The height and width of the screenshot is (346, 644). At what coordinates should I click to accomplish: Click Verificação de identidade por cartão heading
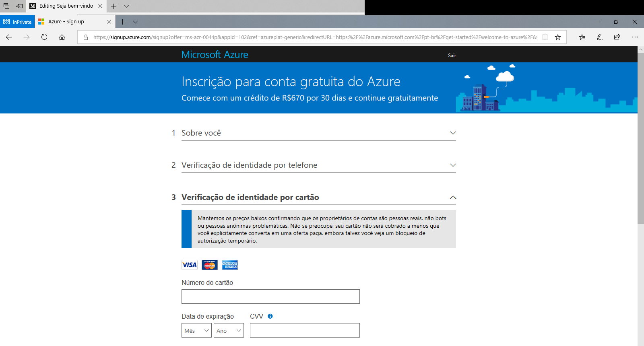[x=250, y=197]
